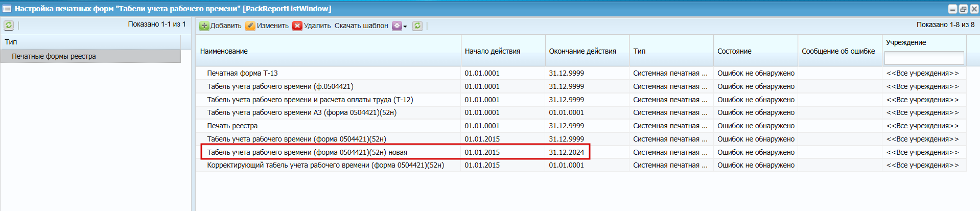Viewport: 980px width, 211px height.
Task: Click start date 01.01.0001 in Т-13 row
Action: 482,73
